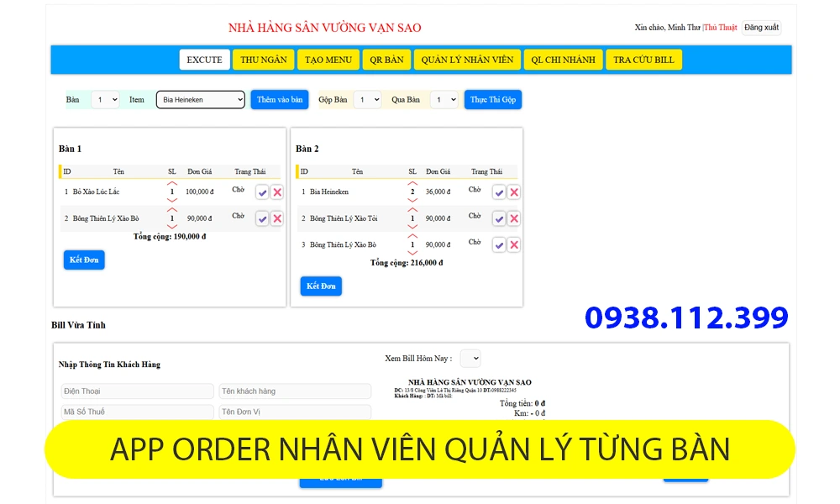The height and width of the screenshot is (504, 840).
Task: Click the Thêm vào bàn button
Action: coord(279,99)
